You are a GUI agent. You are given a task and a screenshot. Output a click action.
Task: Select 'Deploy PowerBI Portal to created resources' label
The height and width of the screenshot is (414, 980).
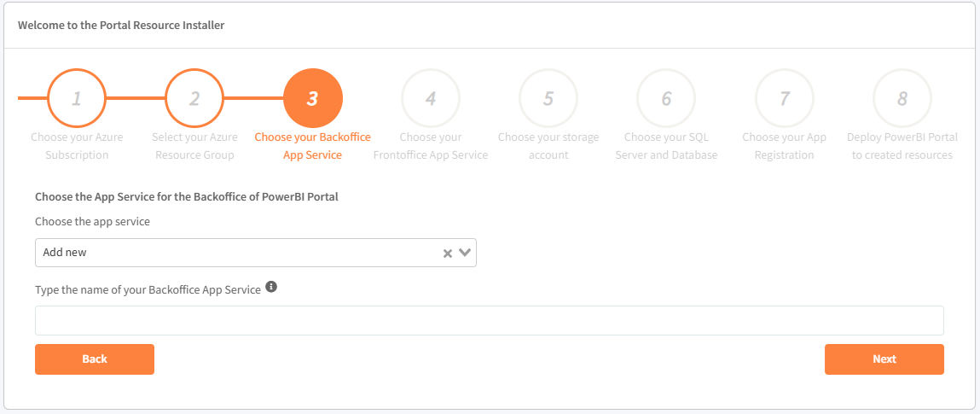902,146
